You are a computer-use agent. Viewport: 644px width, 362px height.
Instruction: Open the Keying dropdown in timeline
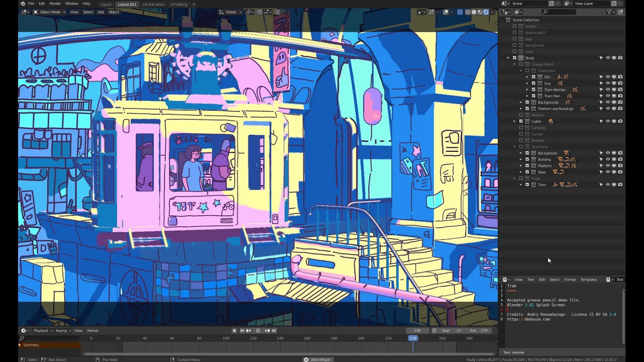tap(62, 330)
